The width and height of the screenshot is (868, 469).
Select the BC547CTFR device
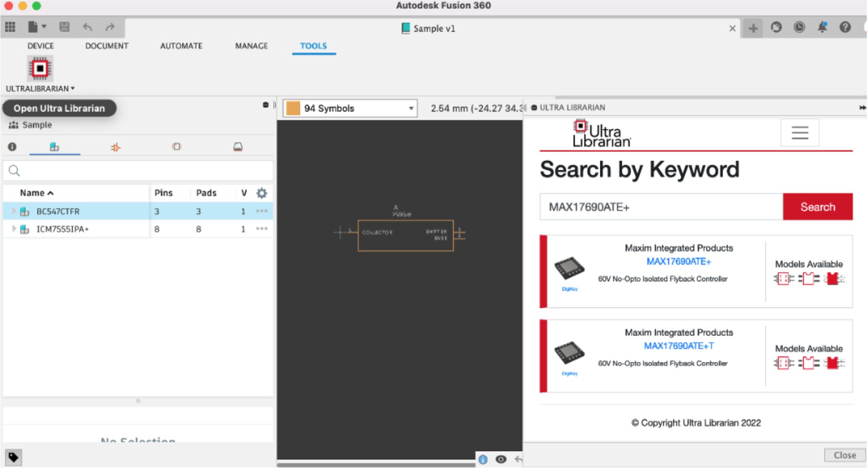[58, 212]
